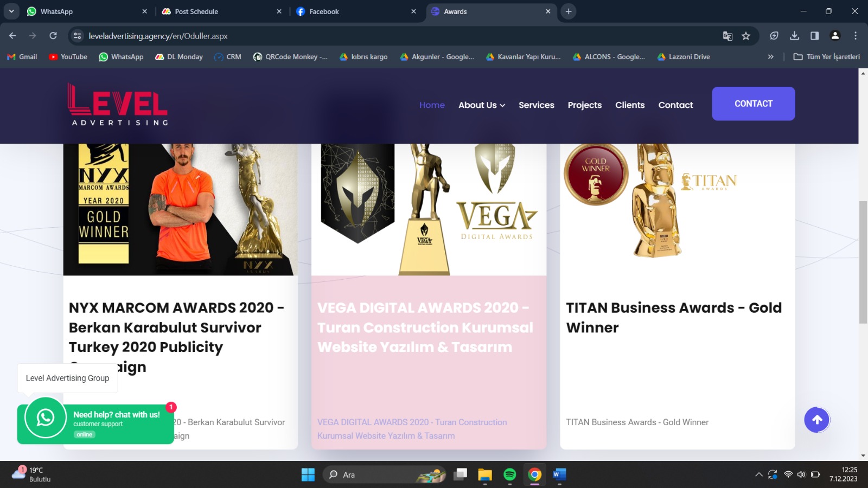The width and height of the screenshot is (868, 488).
Task: Reload the Awards page
Action: coord(53,36)
